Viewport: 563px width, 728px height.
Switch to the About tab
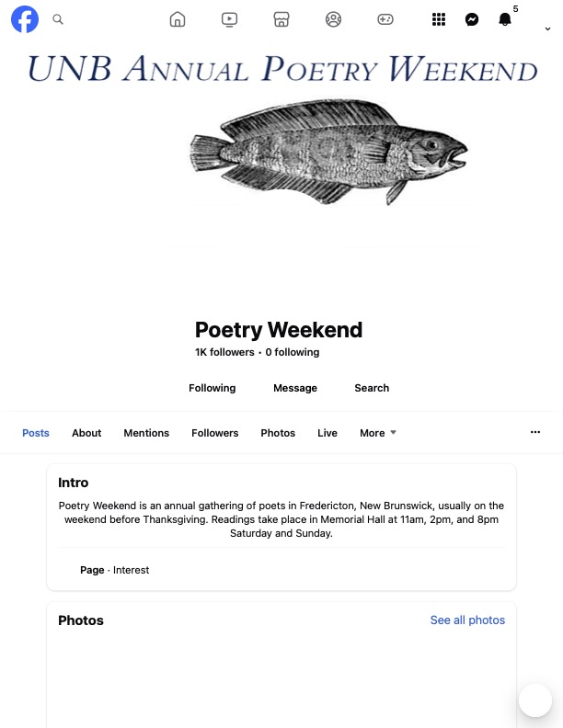pos(86,433)
